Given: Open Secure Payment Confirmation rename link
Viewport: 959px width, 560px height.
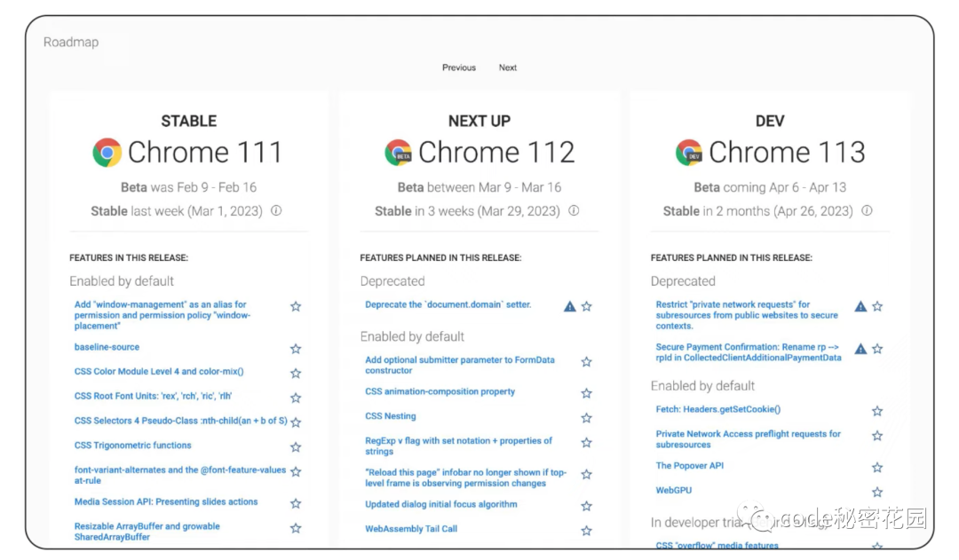Looking at the screenshot, I should click(x=749, y=352).
